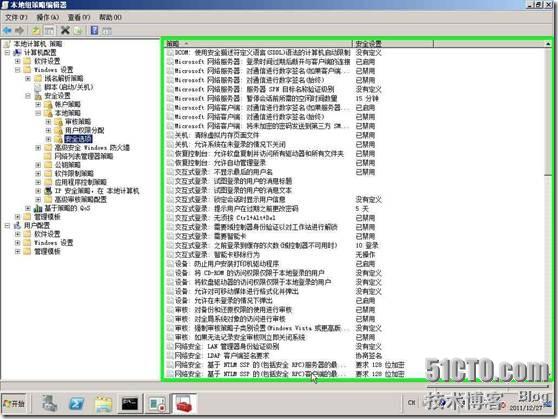Open the 开始 Start button on taskbar
Viewport: 558px width, 419px height.
(15, 404)
